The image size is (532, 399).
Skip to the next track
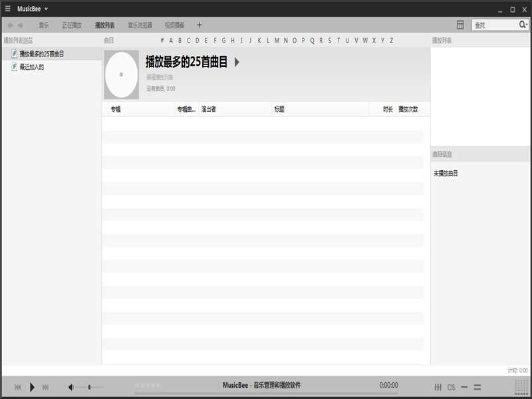pyautogui.click(x=45, y=387)
